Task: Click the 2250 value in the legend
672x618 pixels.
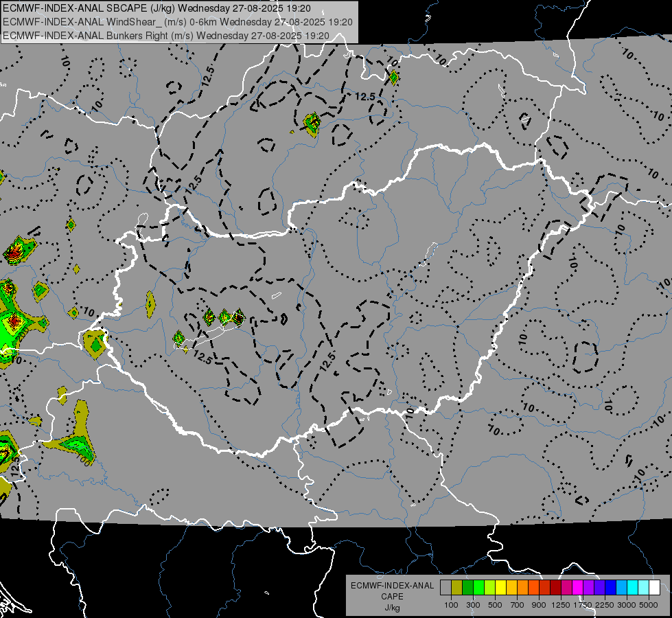Action: tap(605, 605)
